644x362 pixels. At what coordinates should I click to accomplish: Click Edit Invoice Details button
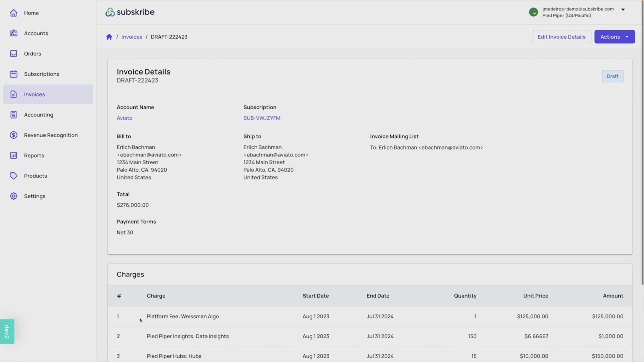561,37
